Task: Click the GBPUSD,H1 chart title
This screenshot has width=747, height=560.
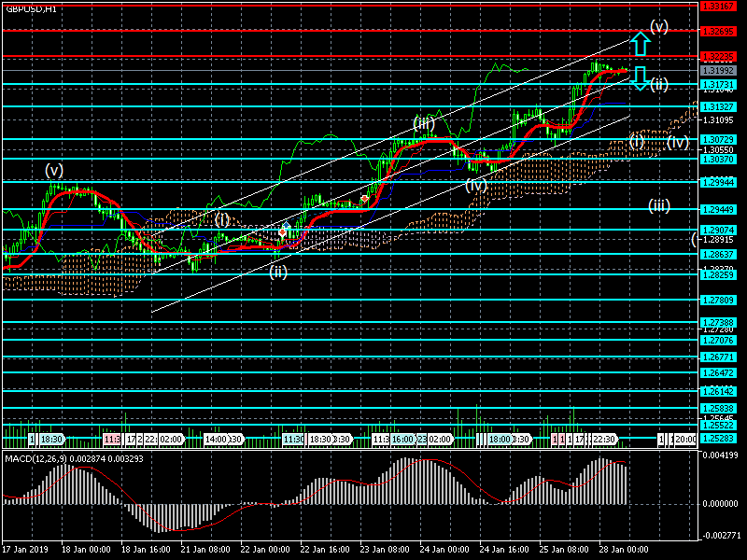Action: (30, 8)
